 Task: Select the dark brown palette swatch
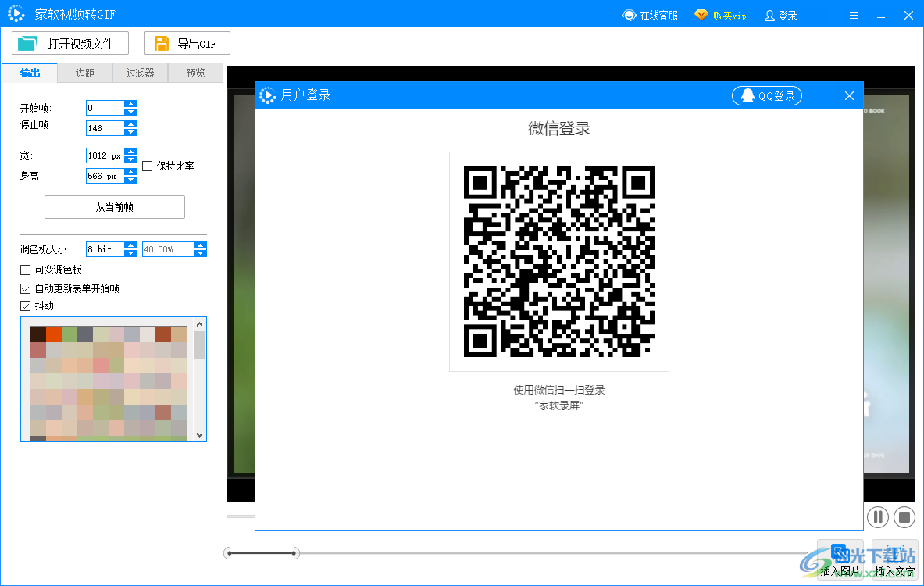tap(37, 334)
